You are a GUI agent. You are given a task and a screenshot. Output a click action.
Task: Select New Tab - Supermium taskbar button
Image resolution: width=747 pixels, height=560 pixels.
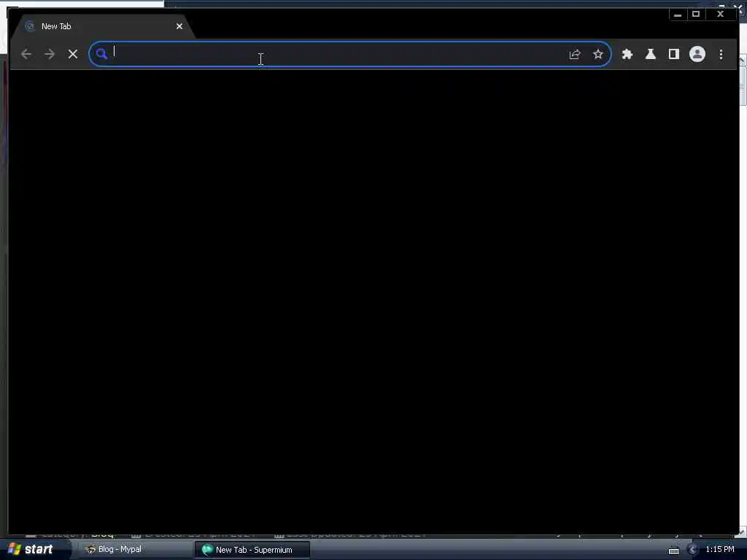click(x=252, y=550)
